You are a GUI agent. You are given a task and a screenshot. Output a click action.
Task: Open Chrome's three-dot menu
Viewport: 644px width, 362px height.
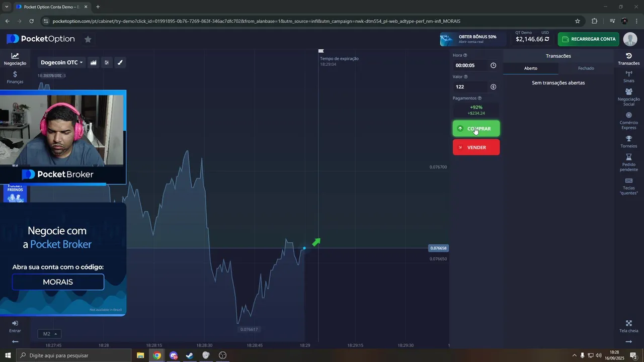pos(637,21)
